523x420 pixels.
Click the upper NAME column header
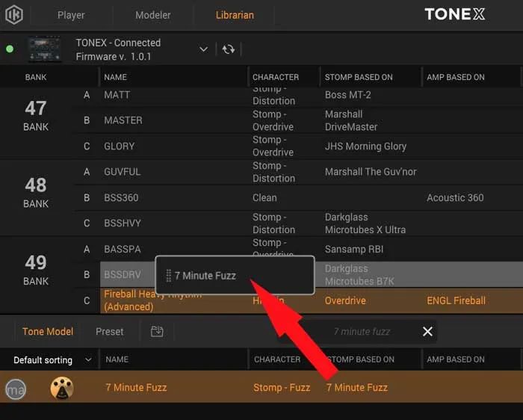point(115,78)
